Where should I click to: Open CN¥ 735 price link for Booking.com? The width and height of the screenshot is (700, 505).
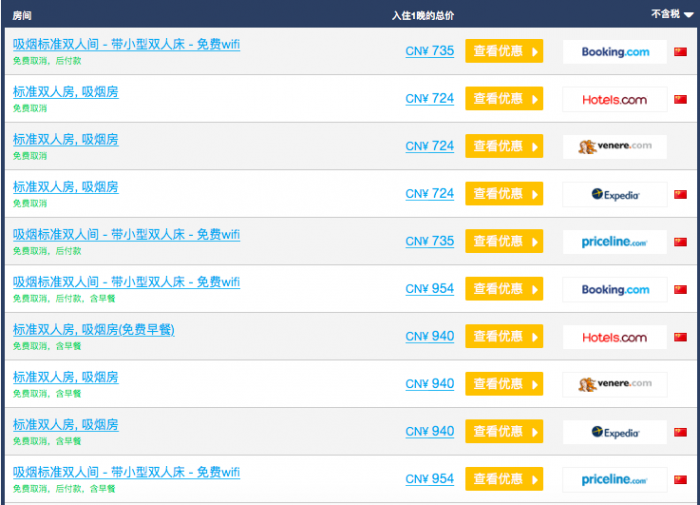point(429,51)
